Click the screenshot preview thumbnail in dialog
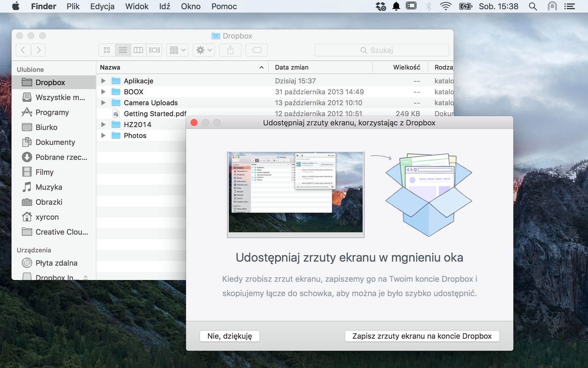 coord(296,195)
